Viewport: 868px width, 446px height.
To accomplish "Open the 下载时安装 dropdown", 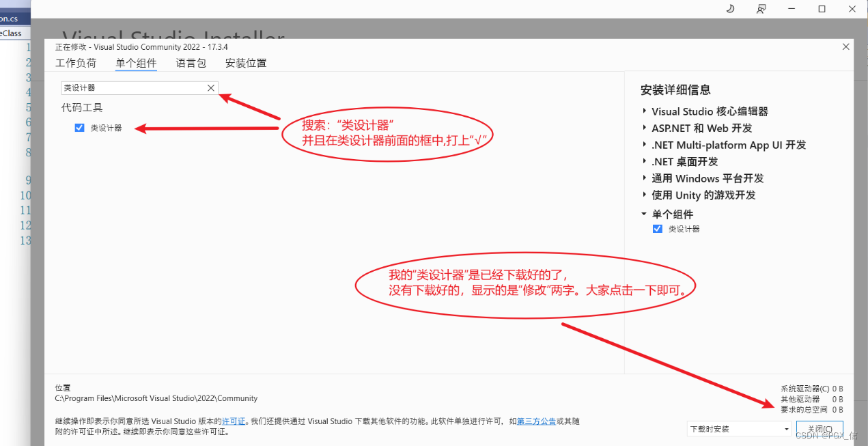I will coord(739,429).
